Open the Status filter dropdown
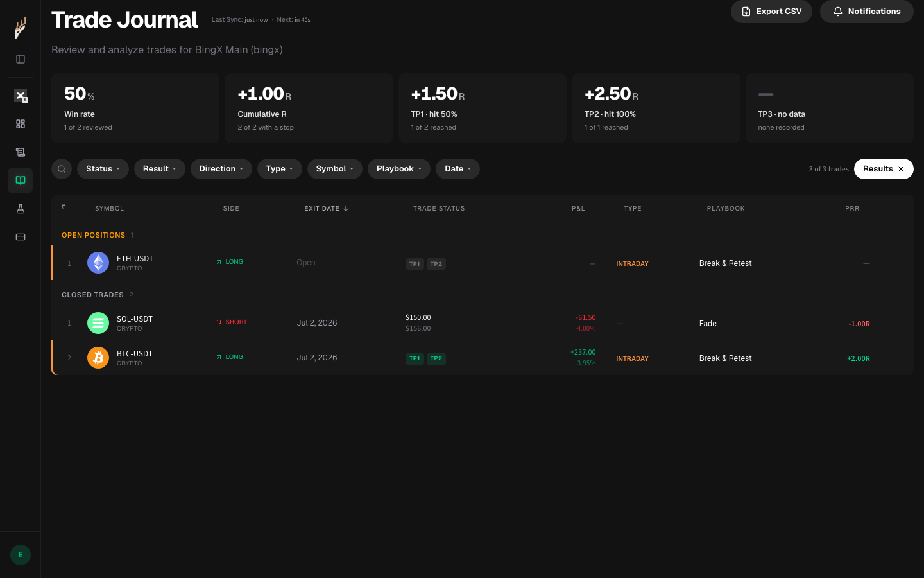Screen dimensions: 924x578 click(x=103, y=169)
